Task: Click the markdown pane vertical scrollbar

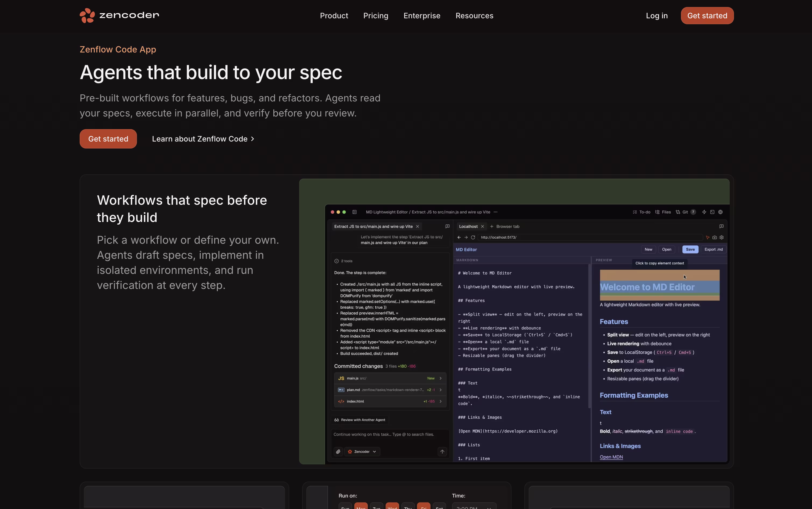Action: tap(589, 337)
